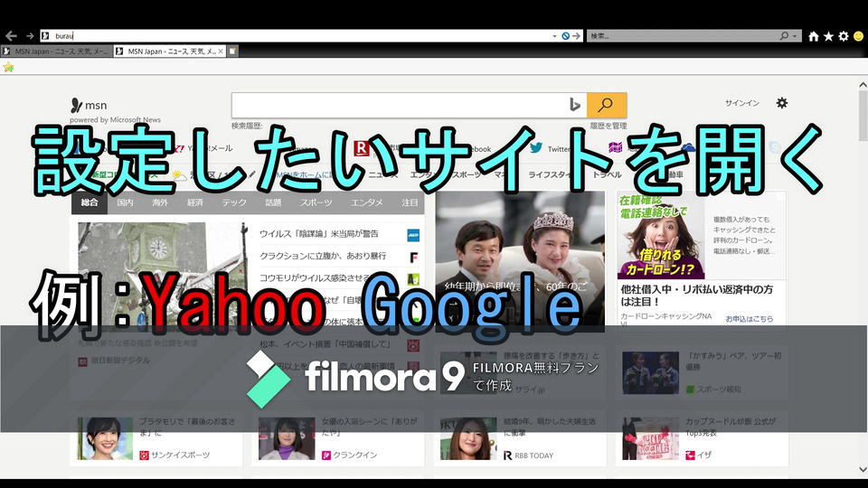This screenshot has height=488, width=868.
Task: Open a new tab button
Action: [x=232, y=51]
